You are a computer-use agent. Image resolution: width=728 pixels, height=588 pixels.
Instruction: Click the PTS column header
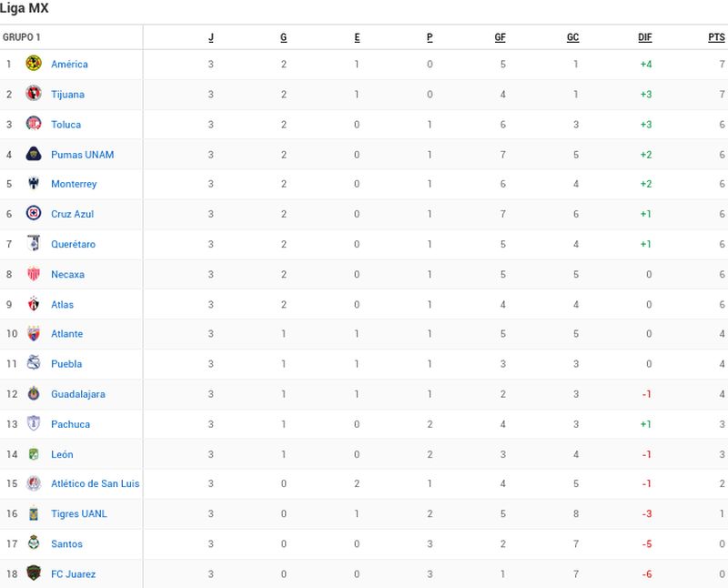pos(716,37)
